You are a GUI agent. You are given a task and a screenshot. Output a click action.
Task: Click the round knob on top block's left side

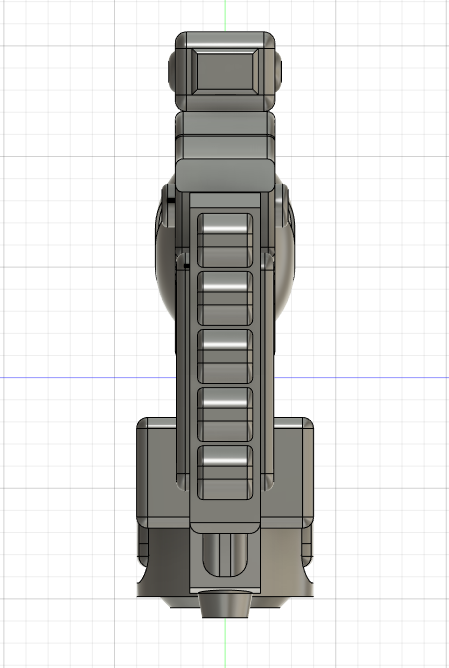[172, 70]
